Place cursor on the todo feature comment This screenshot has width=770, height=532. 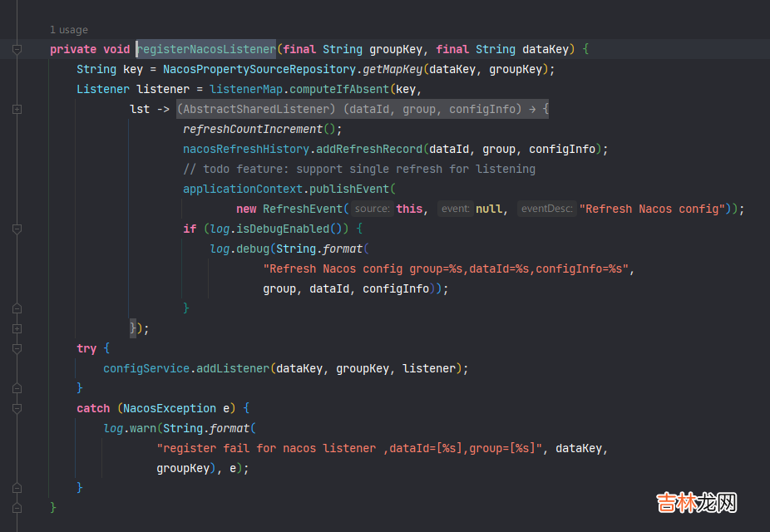pyautogui.click(x=358, y=169)
